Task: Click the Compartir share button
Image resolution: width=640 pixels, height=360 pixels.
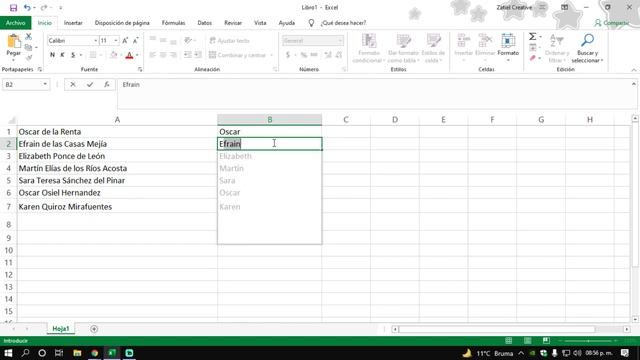Action: pyautogui.click(x=611, y=23)
